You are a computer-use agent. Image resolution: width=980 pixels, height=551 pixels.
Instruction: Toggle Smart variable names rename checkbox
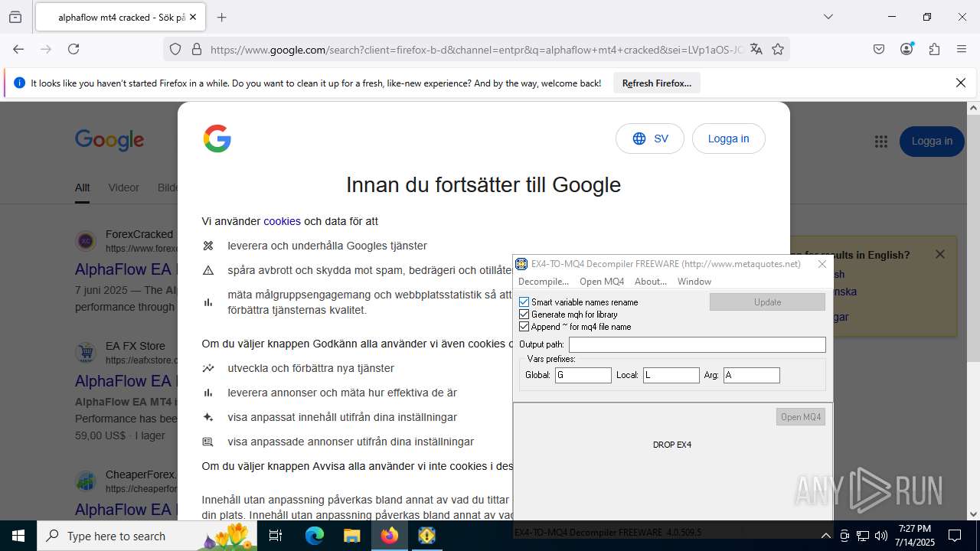coord(524,302)
